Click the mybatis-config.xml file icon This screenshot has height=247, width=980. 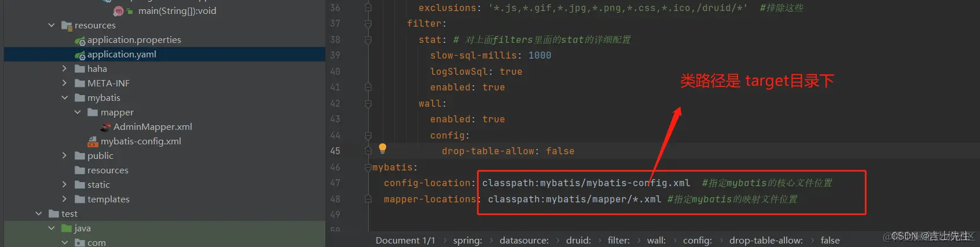[93, 141]
